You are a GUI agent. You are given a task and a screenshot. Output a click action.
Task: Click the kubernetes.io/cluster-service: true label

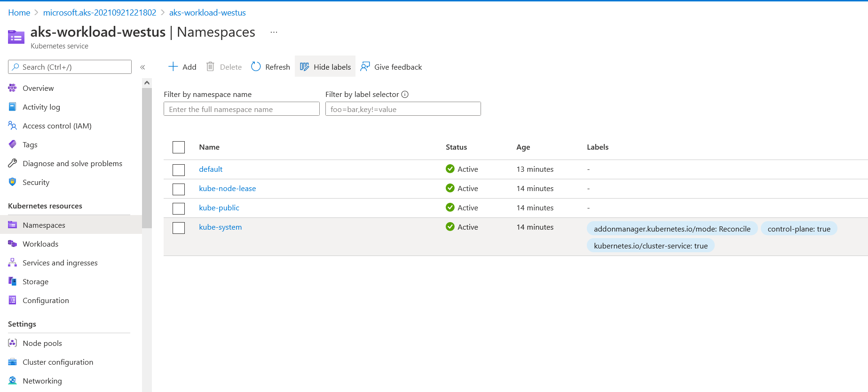coord(651,246)
